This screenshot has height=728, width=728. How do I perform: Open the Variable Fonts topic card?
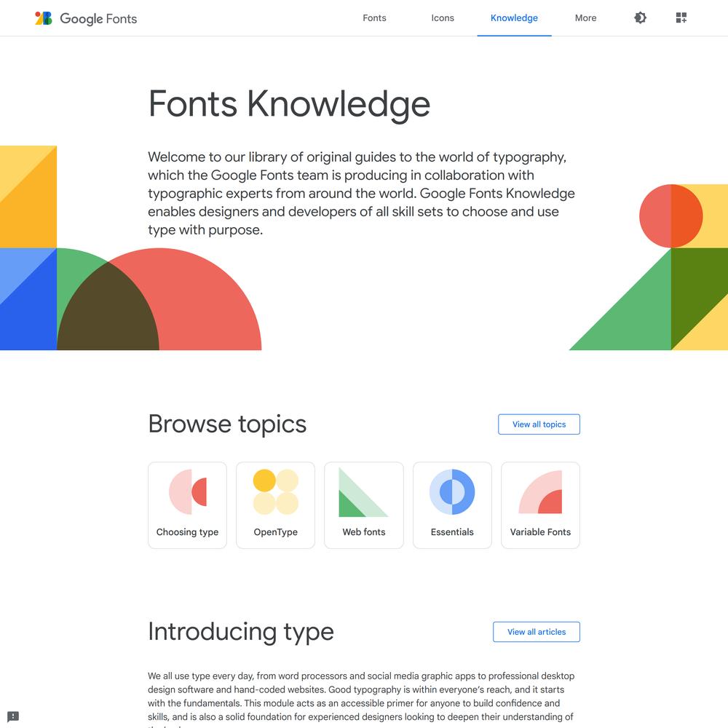540,505
